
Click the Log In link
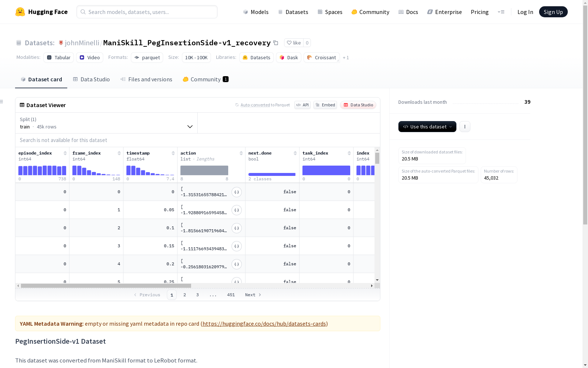click(x=525, y=12)
